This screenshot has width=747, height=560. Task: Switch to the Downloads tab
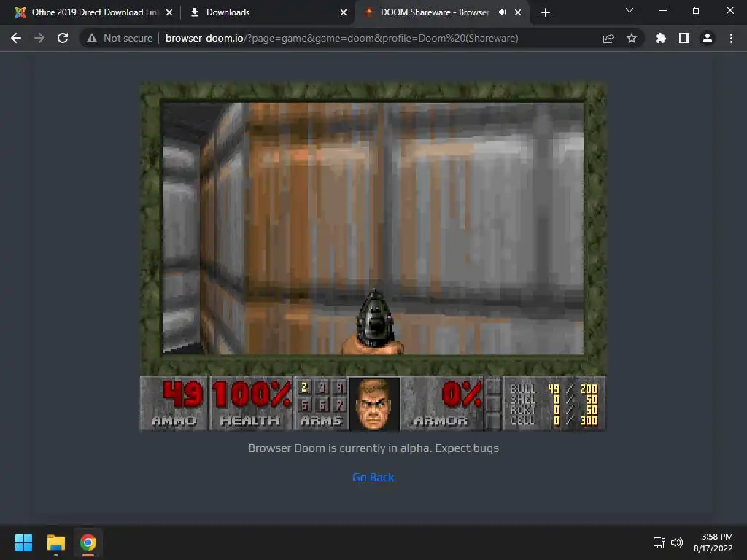click(x=267, y=12)
